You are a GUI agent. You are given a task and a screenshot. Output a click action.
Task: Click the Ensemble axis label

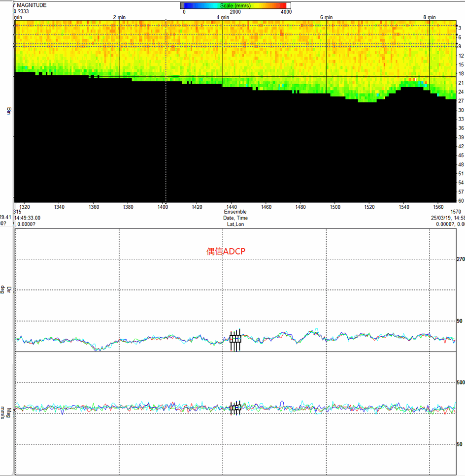235,212
